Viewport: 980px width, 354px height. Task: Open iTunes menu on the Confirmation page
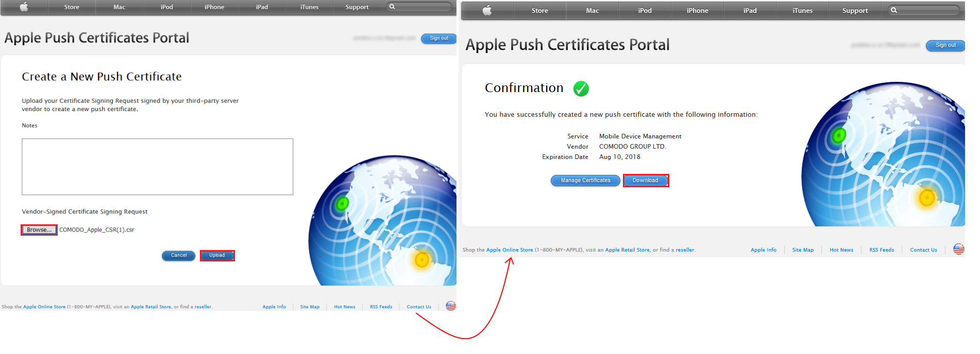803,11
